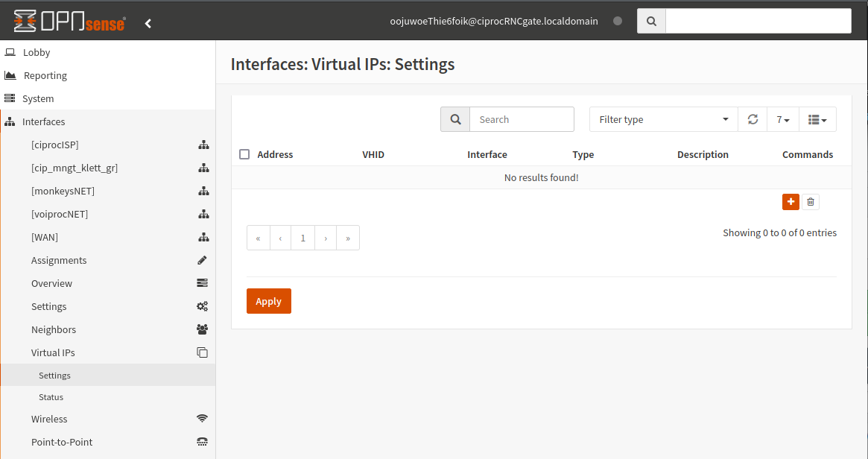Screen dimensions: 868x459
Task: Check the select-all checkbox in the table header
Action: pyautogui.click(x=244, y=153)
